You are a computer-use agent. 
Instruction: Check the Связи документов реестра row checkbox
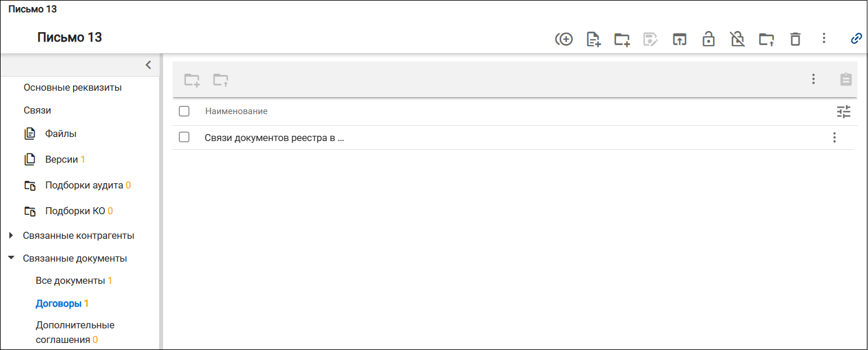coord(184,138)
